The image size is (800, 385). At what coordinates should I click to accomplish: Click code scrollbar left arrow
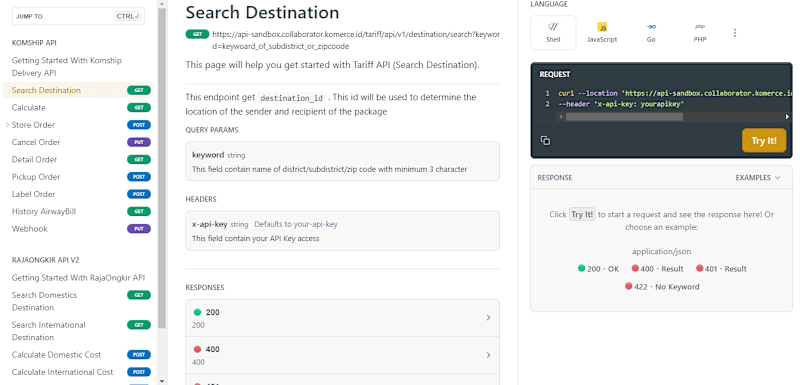tap(560, 117)
